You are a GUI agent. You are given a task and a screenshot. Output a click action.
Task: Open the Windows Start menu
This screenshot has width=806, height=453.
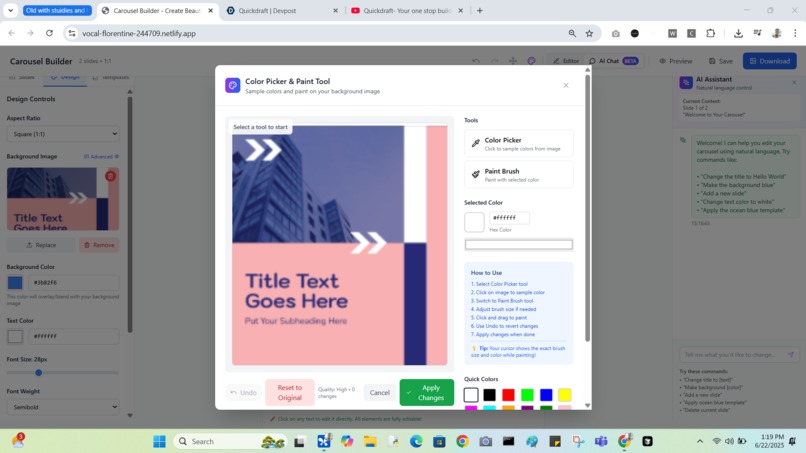click(159, 441)
